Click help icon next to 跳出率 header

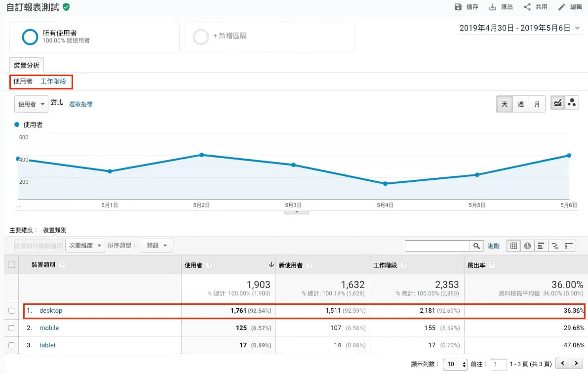pos(492,265)
